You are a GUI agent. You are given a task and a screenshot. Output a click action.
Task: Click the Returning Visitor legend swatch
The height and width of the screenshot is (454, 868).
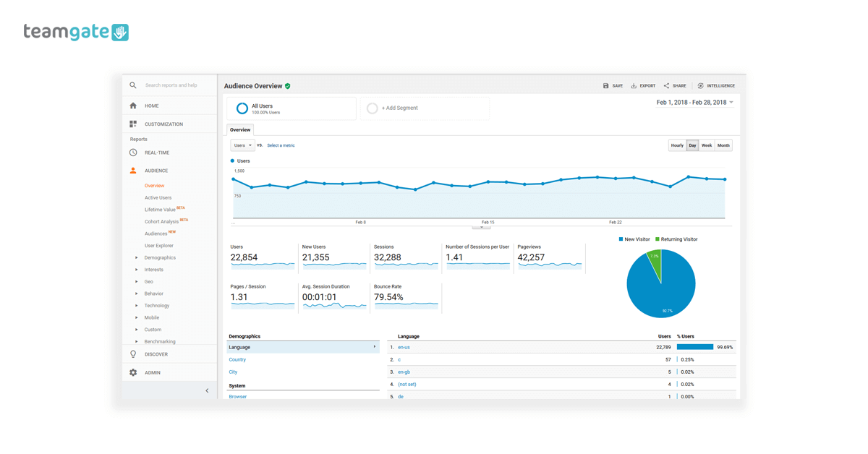point(658,239)
